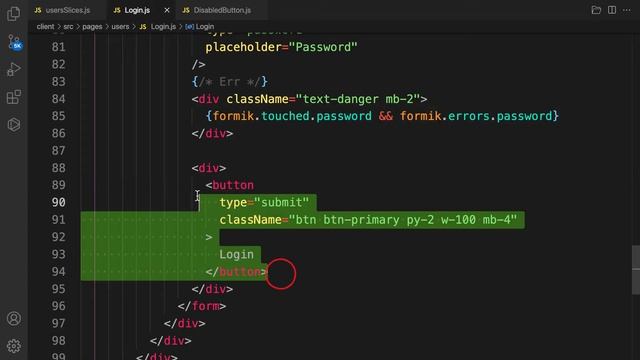Open the Explorer view in activity bar
The width and height of the screenshot is (640, 360).
click(13, 14)
